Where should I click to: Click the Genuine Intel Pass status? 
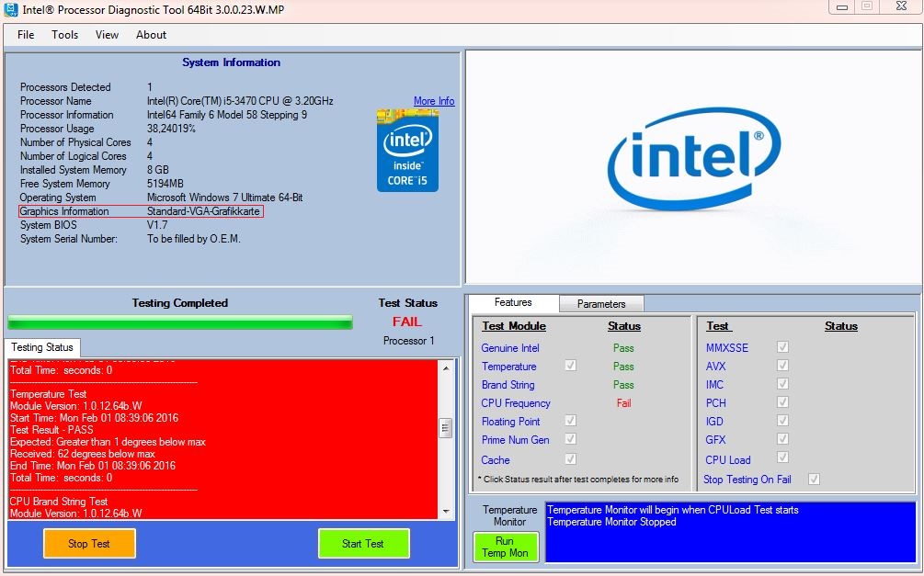coord(623,348)
